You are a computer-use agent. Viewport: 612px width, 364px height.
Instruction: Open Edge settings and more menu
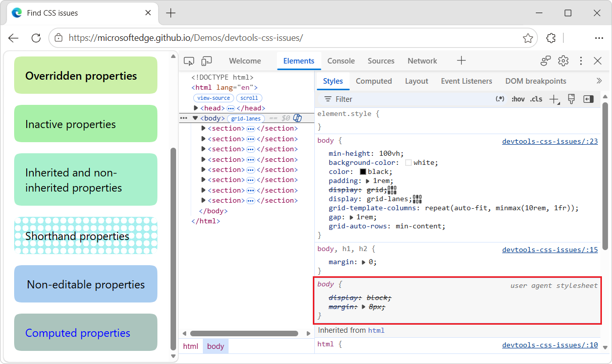[x=599, y=38]
